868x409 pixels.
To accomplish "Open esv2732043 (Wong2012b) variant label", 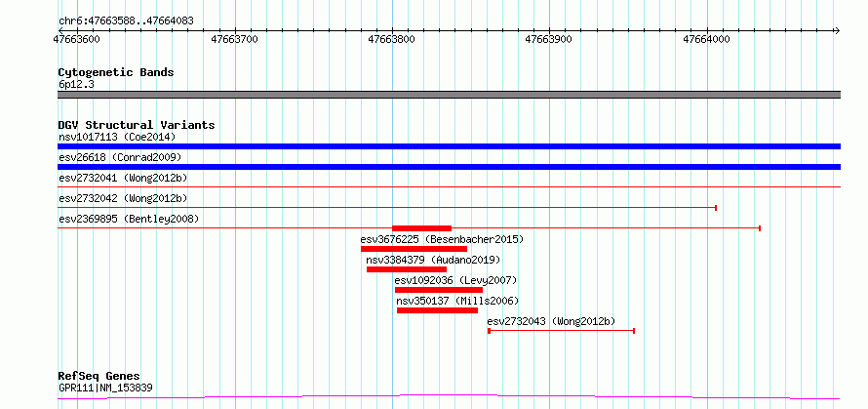I will (x=551, y=321).
